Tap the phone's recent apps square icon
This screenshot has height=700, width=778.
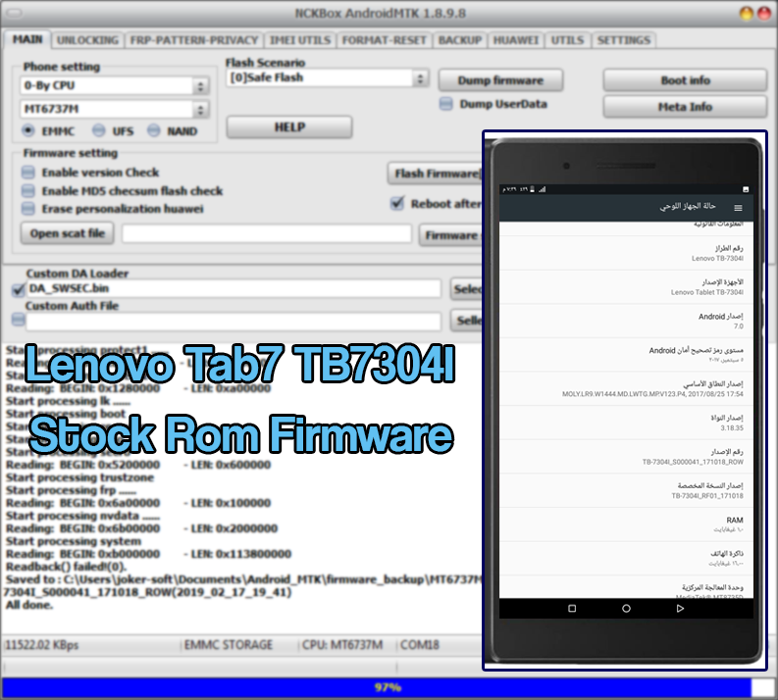572,608
